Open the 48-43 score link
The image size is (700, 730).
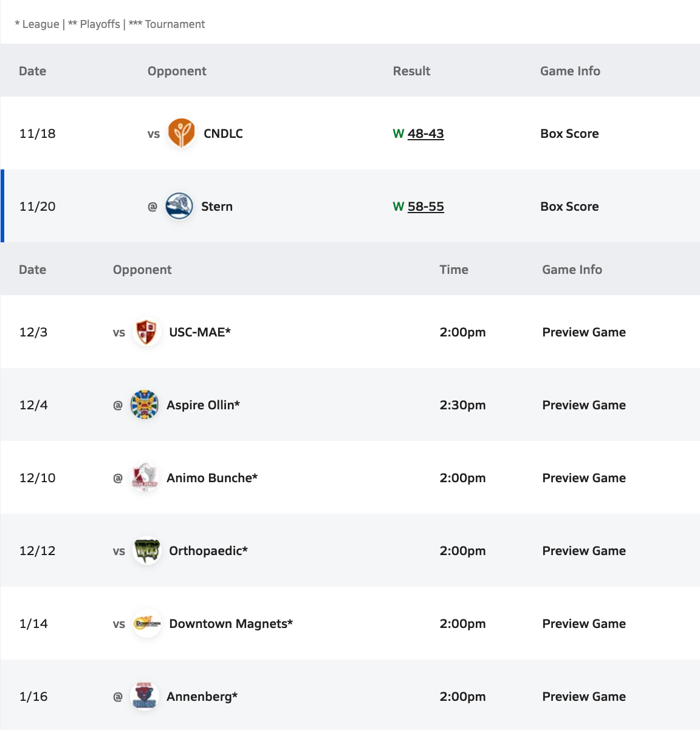425,134
